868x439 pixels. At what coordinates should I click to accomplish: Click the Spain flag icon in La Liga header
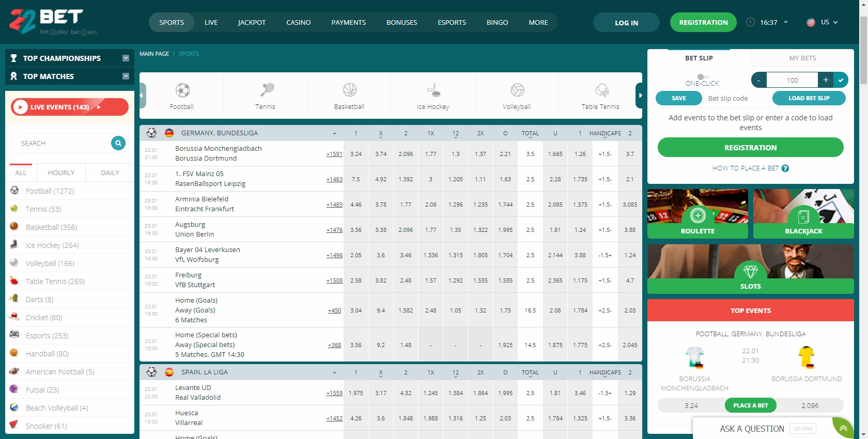point(169,372)
